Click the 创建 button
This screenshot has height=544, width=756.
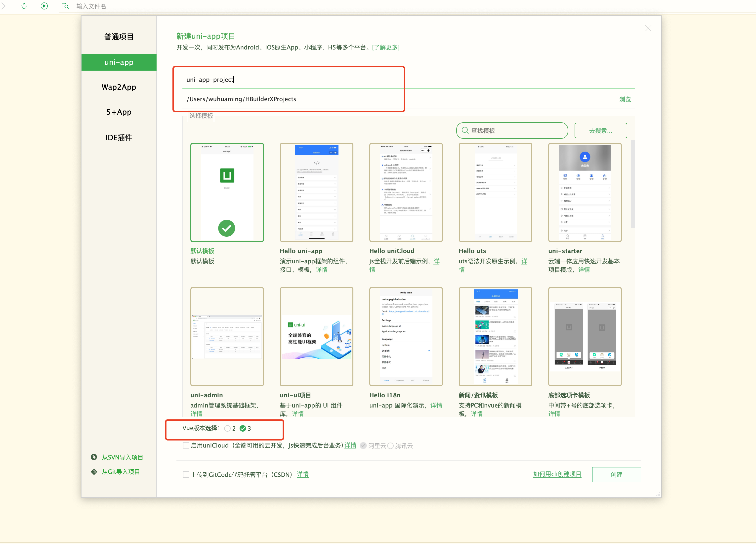pyautogui.click(x=616, y=475)
